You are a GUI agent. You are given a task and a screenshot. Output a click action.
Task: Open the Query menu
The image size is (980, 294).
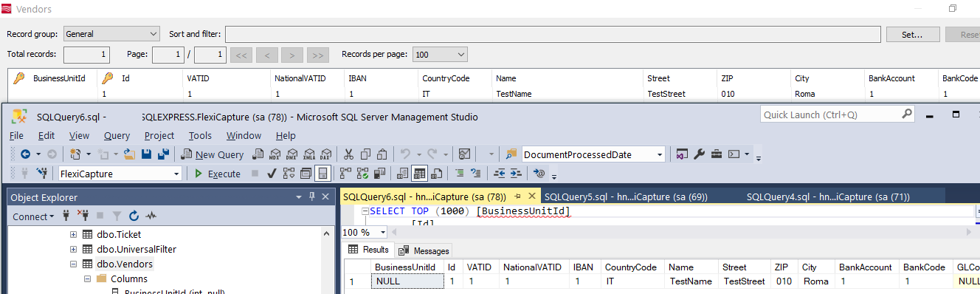coord(117,135)
